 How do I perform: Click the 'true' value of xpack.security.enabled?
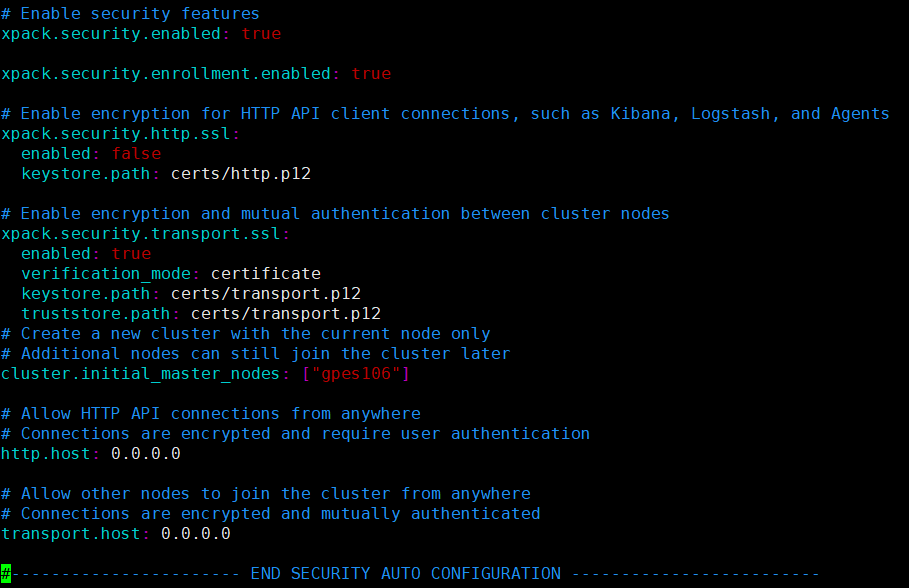[261, 34]
